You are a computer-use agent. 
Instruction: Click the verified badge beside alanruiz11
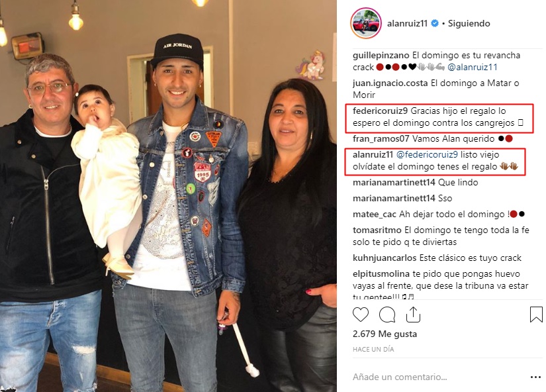click(x=435, y=23)
